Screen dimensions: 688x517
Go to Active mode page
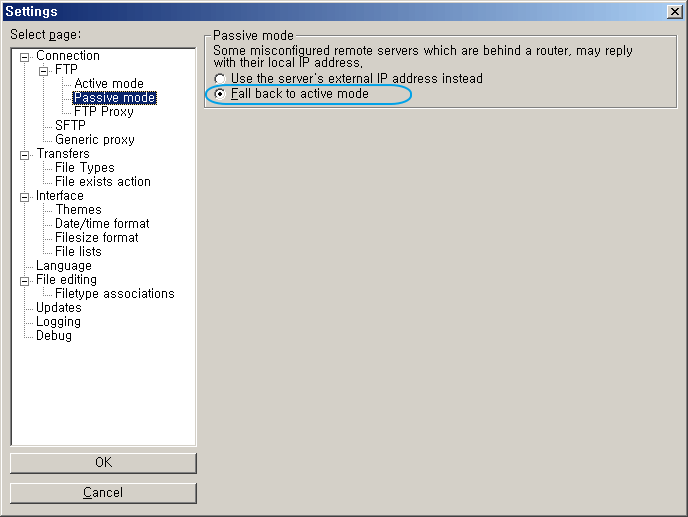109,83
